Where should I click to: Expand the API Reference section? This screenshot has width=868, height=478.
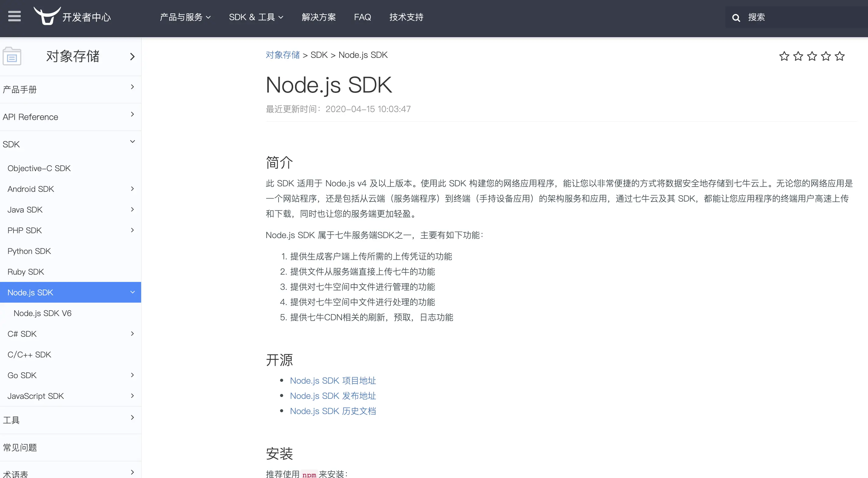[x=132, y=114]
